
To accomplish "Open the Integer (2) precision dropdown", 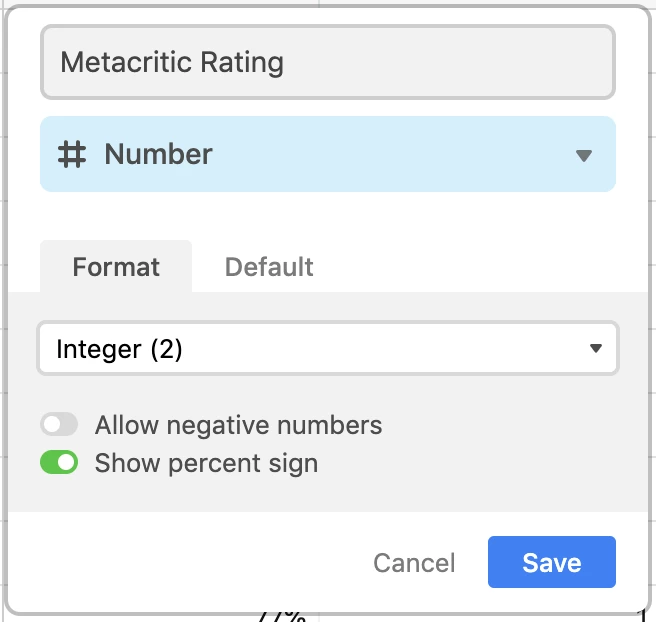I will 328,348.
